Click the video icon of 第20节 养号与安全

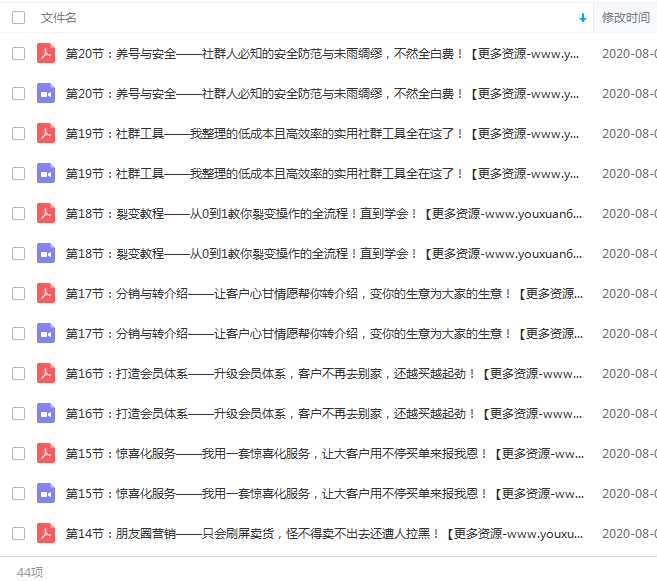[x=46, y=93]
